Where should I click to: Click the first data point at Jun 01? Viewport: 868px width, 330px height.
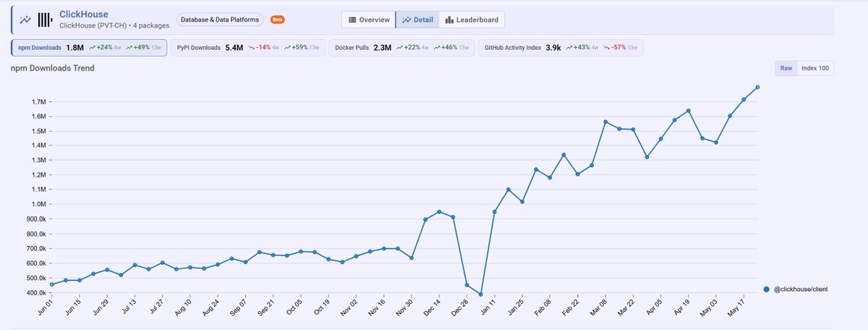click(51, 285)
